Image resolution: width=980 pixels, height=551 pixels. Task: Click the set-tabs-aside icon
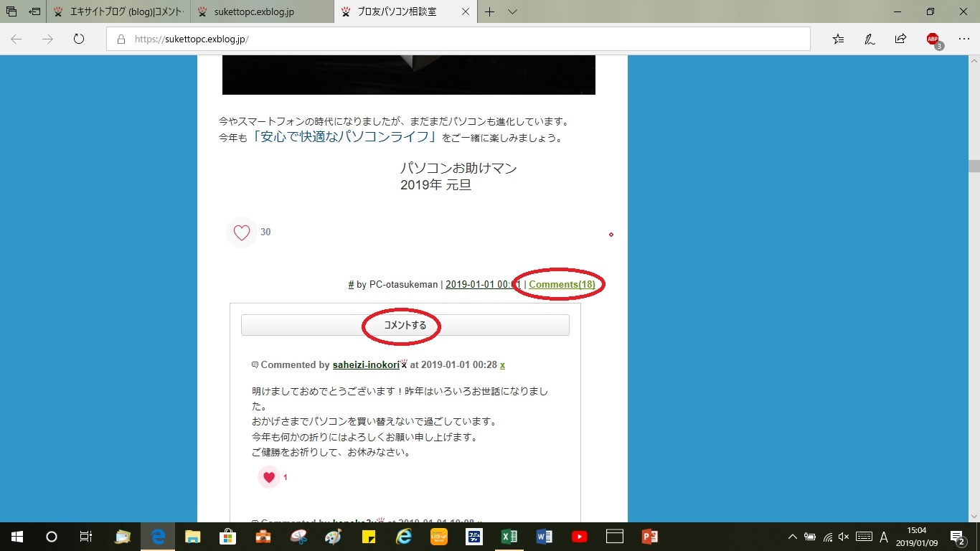tap(34, 12)
